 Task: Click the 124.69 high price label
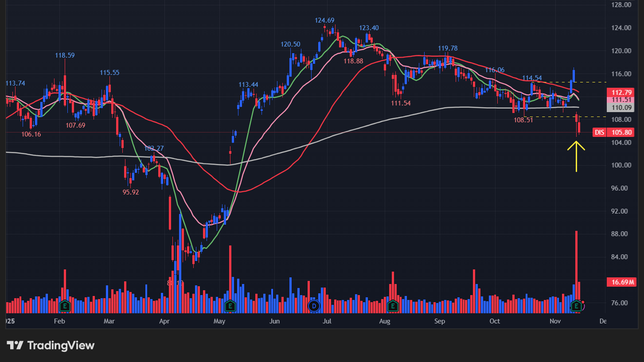[324, 20]
